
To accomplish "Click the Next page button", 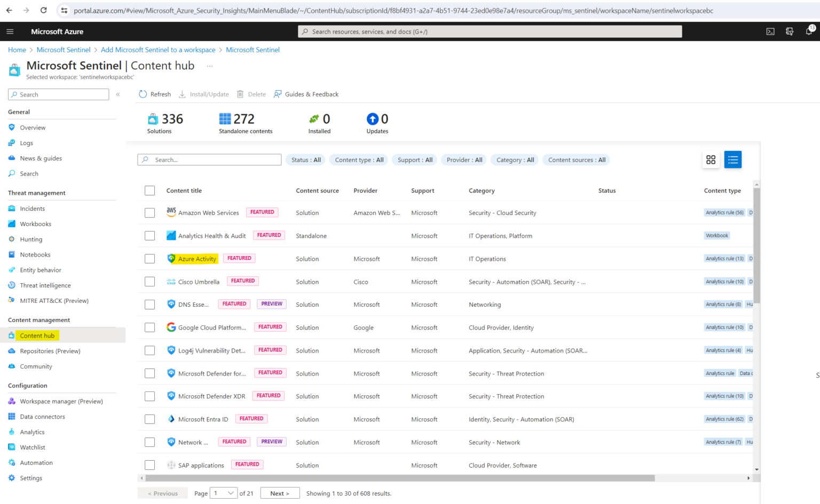I will pos(280,493).
